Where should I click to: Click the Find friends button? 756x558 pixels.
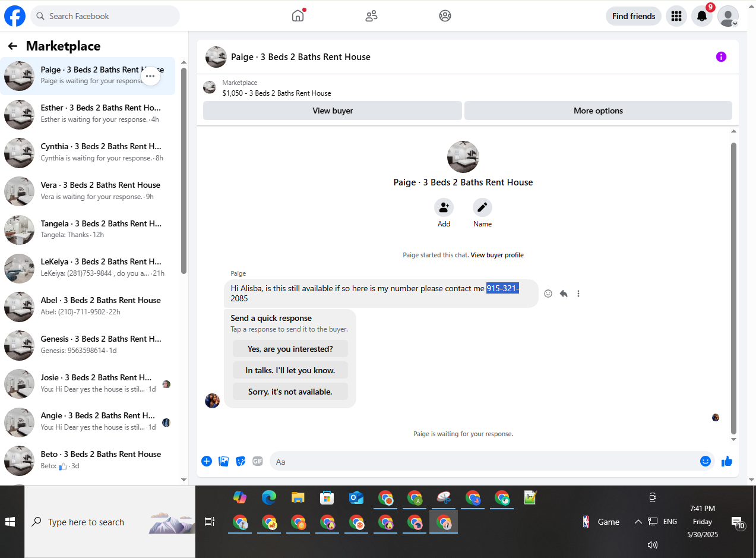click(634, 16)
